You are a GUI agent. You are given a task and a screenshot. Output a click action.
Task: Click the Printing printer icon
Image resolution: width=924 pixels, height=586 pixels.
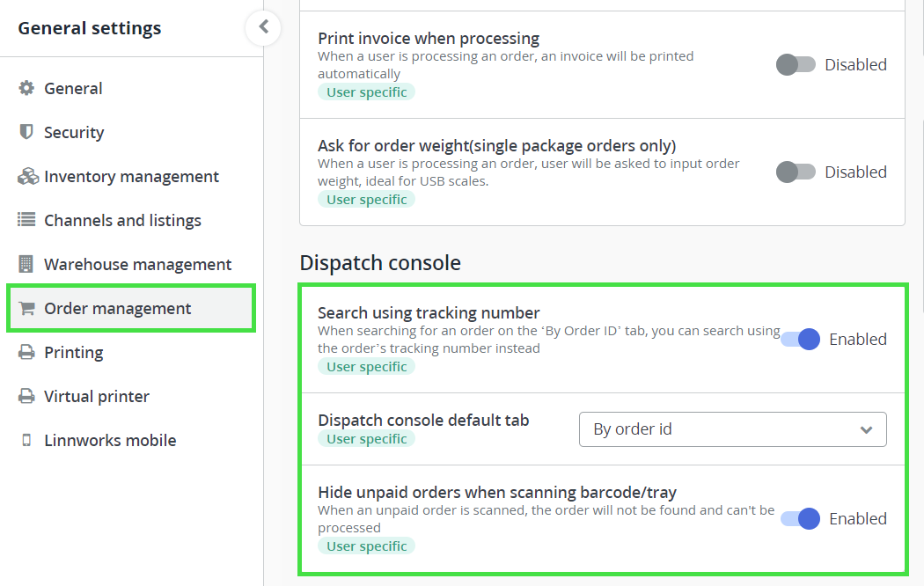click(x=26, y=353)
